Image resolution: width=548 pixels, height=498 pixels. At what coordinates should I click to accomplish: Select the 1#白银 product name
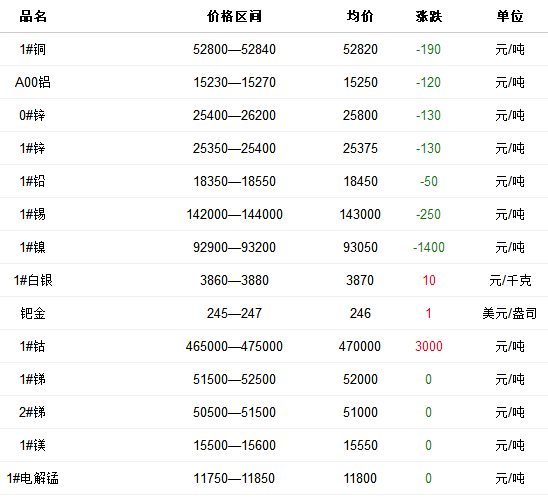33,280
